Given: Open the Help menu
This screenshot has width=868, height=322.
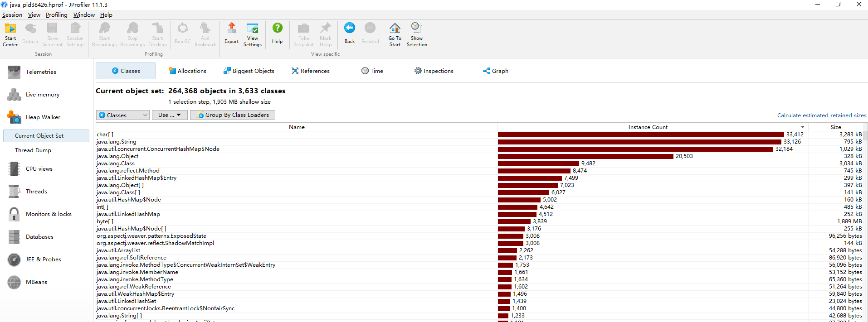Looking at the screenshot, I should pos(106,15).
